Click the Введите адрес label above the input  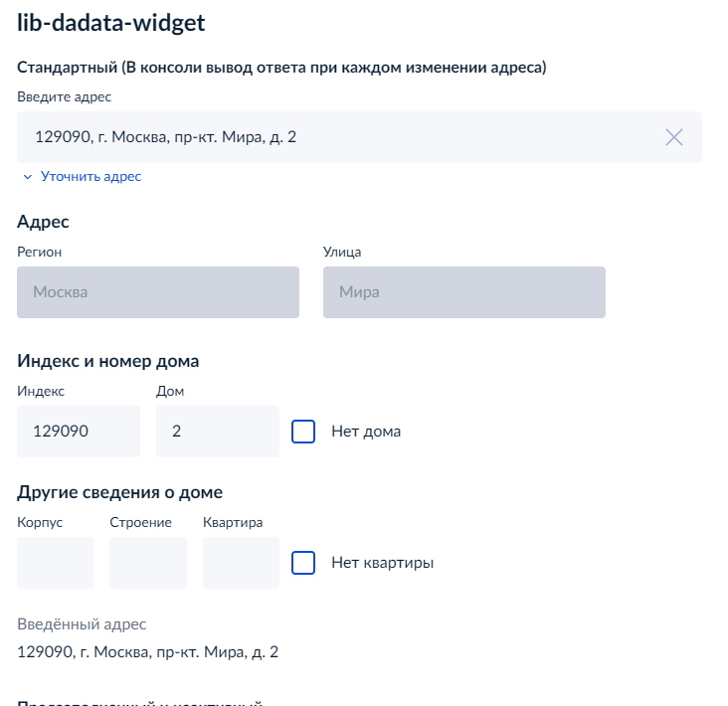click(64, 96)
